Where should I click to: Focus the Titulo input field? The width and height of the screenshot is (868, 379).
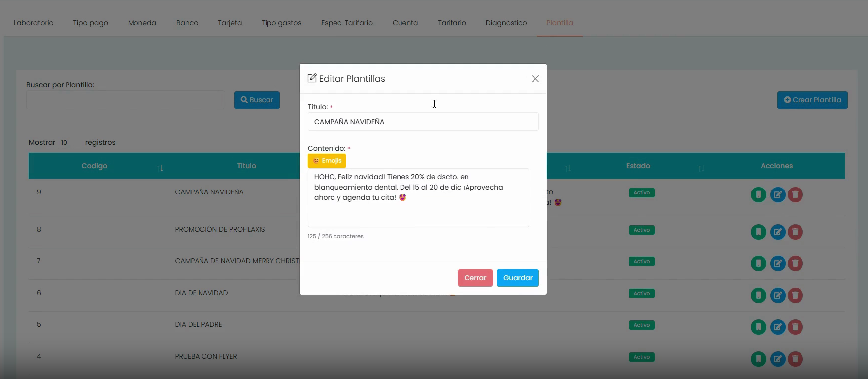pos(423,122)
